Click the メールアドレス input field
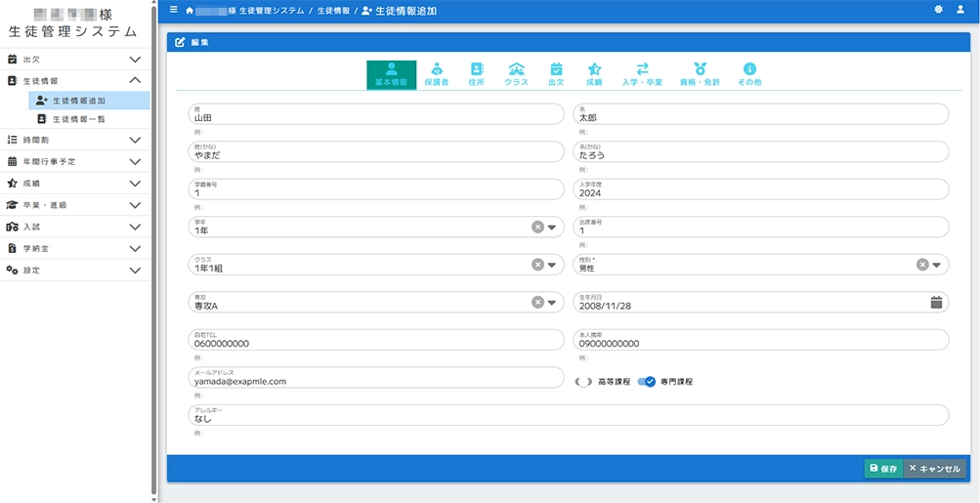Viewport: 980px width, 503px height. (x=376, y=381)
